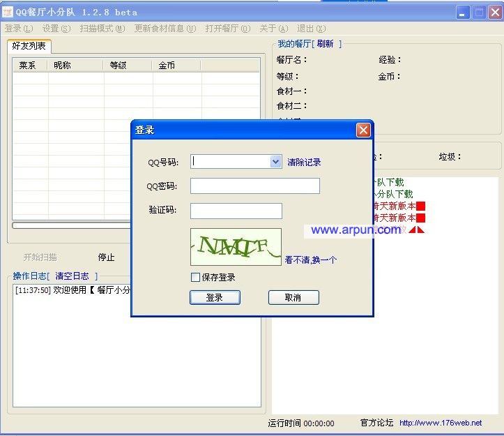Click the 验证码 input field
Viewport: 504px width, 436px height.
pos(236,211)
